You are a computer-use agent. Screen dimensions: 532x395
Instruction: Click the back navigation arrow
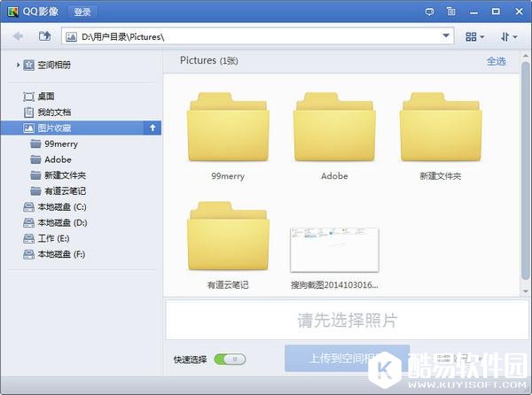pyautogui.click(x=18, y=36)
